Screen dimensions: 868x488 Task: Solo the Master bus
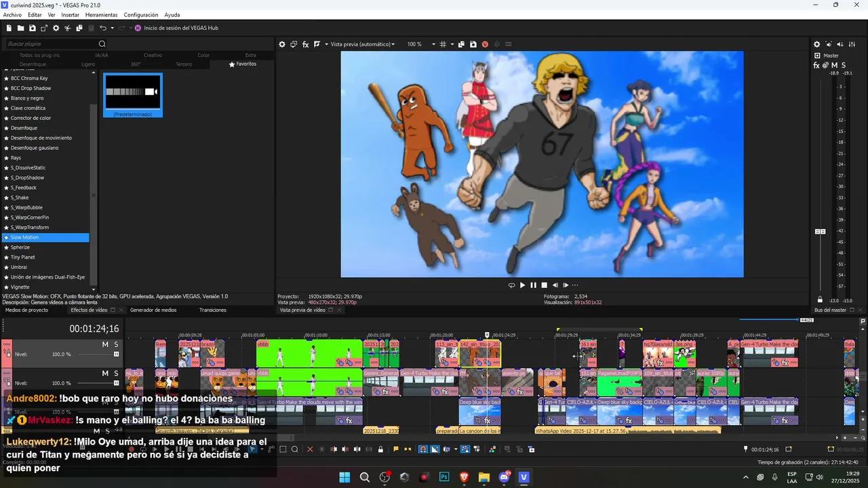point(843,65)
